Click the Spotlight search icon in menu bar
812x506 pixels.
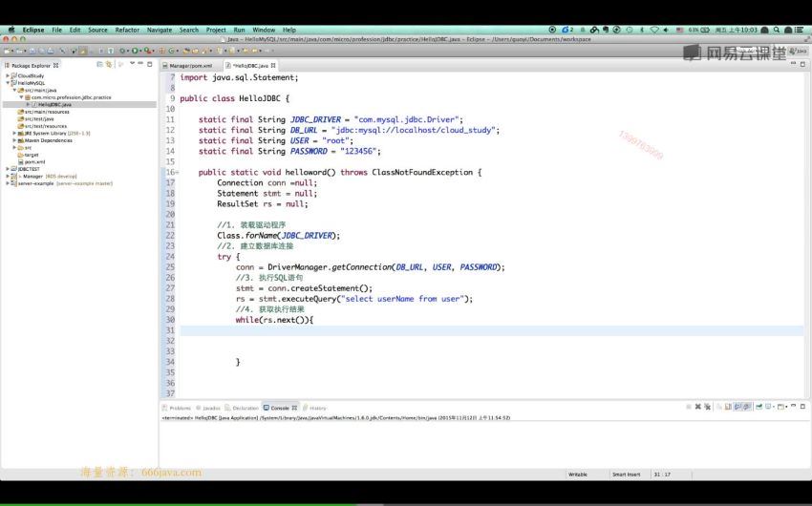pos(776,30)
